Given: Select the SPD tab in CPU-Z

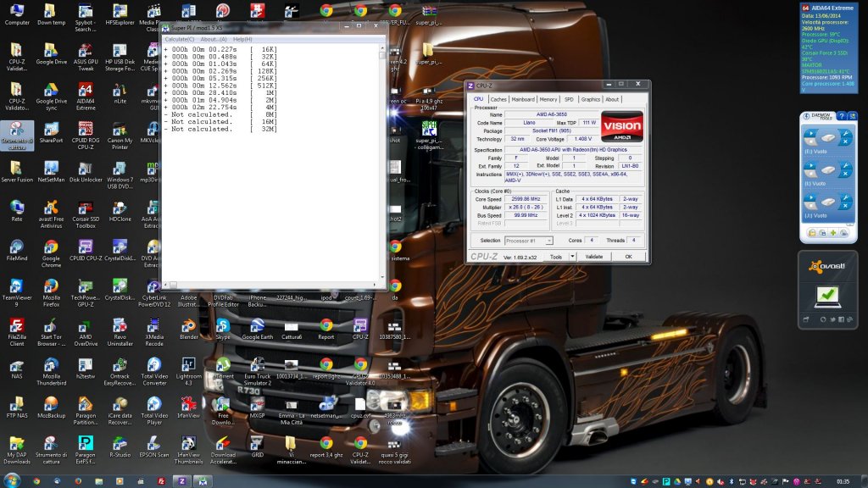Looking at the screenshot, I should pos(569,100).
